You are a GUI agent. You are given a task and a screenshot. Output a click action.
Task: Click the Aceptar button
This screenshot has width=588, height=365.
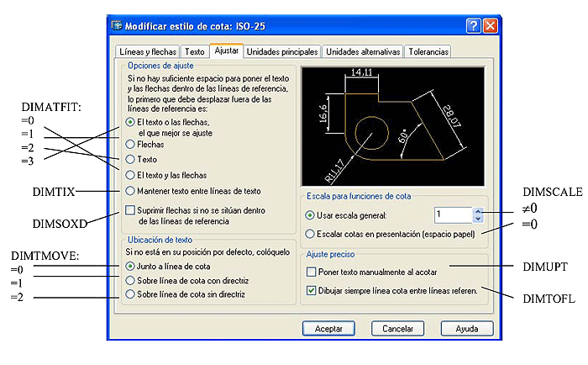pyautogui.click(x=328, y=329)
